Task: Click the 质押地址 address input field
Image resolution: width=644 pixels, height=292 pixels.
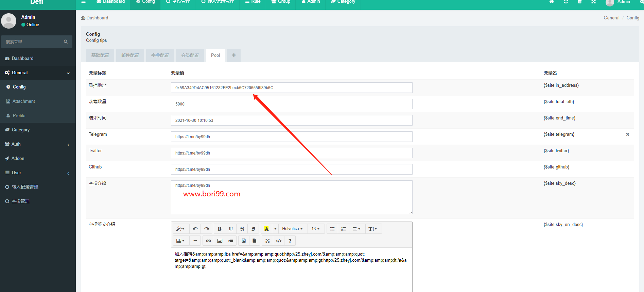Action: (x=292, y=87)
